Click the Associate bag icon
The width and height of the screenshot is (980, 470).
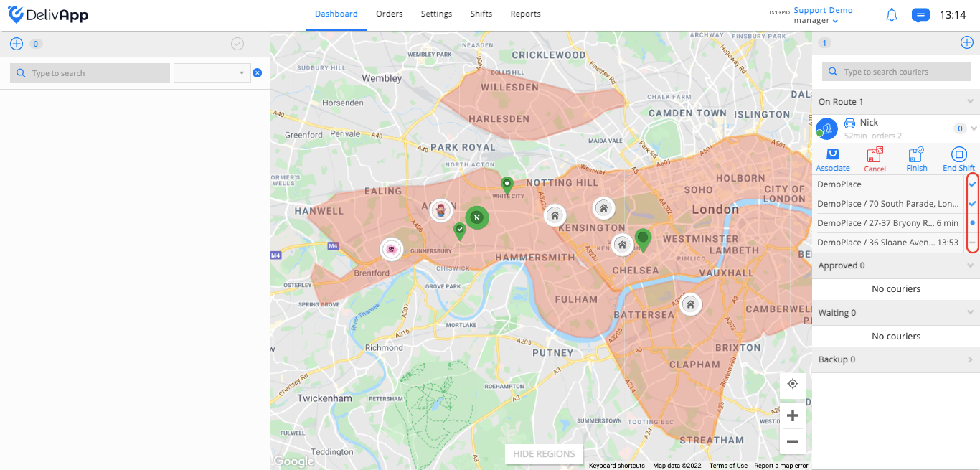833,154
